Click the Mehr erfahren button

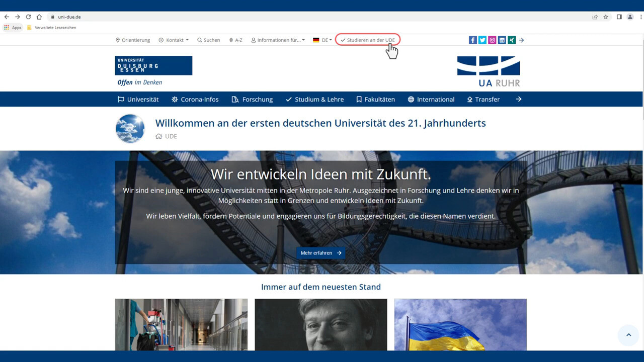[x=320, y=253]
